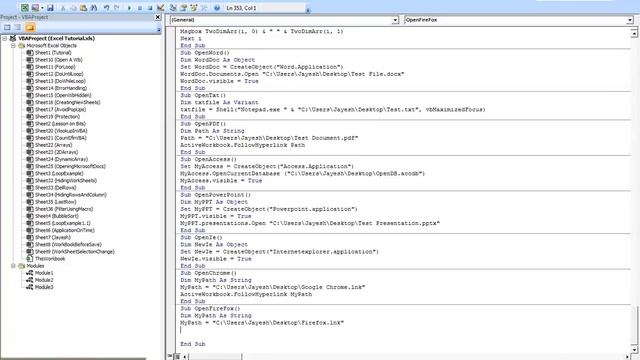Click the Cut scissors icon
640x360 pixels.
coord(63,8)
